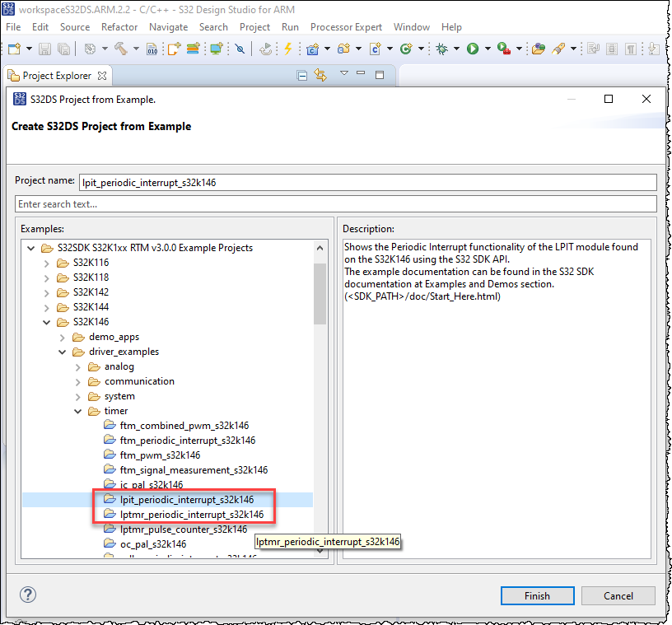672x625 pixels.
Task: Open Project Explorer view menu triangle
Action: tap(343, 73)
